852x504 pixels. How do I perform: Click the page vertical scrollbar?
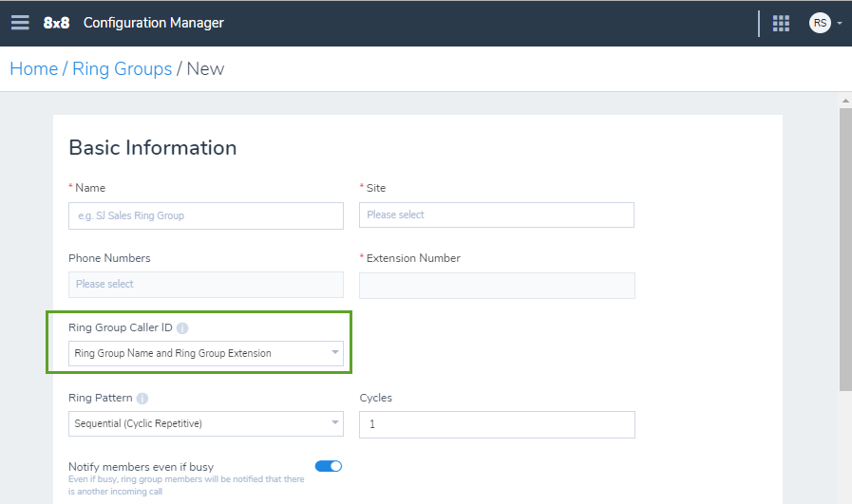click(x=845, y=250)
